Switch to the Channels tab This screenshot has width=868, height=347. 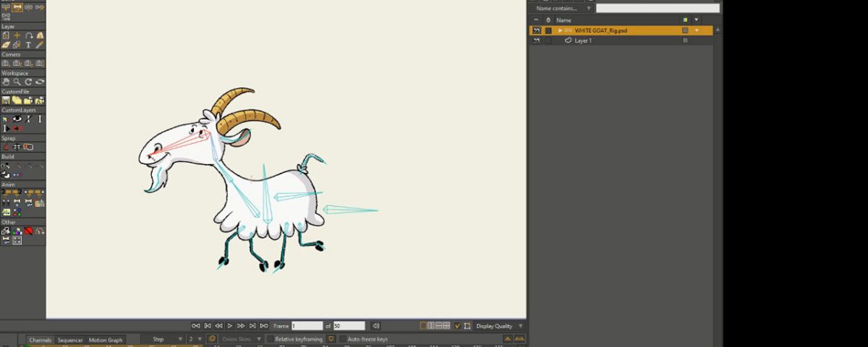[x=41, y=340]
